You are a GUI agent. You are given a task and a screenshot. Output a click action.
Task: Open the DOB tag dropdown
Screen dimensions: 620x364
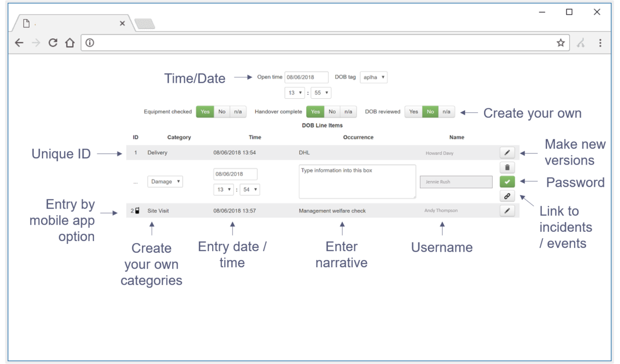pos(373,77)
